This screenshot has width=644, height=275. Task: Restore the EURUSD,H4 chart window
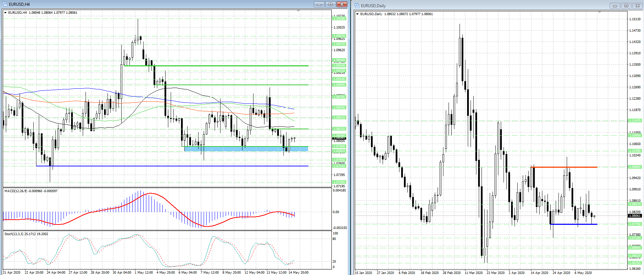330,4
